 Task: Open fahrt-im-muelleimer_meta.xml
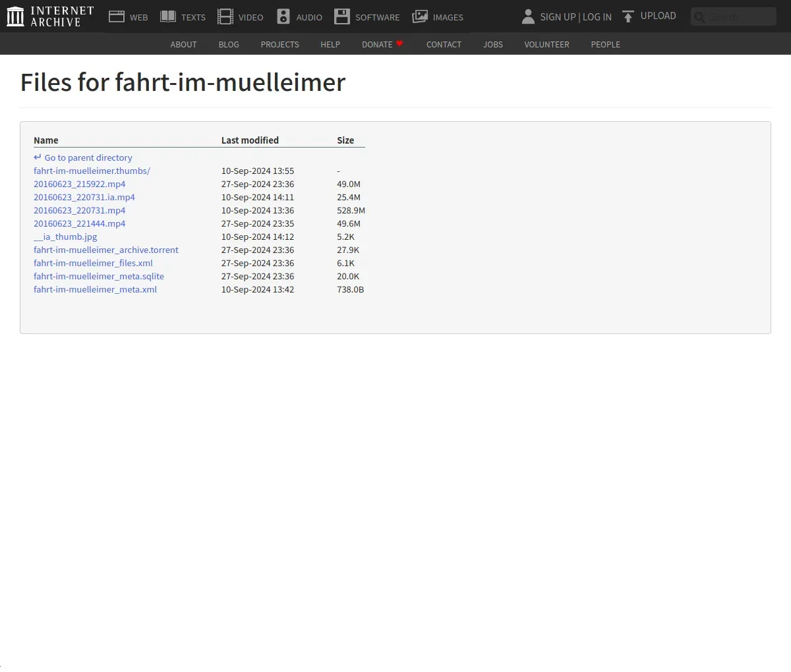pos(95,289)
